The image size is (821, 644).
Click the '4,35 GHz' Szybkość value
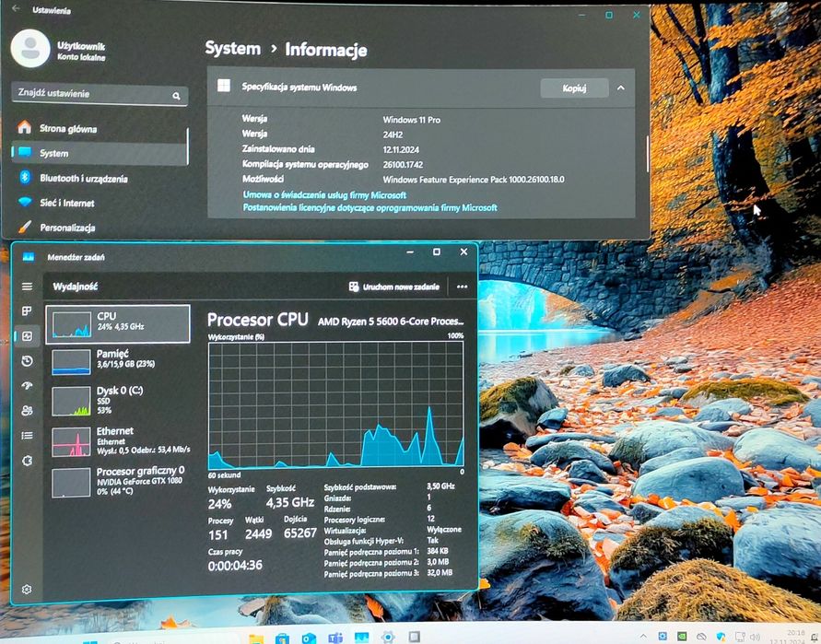[290, 503]
